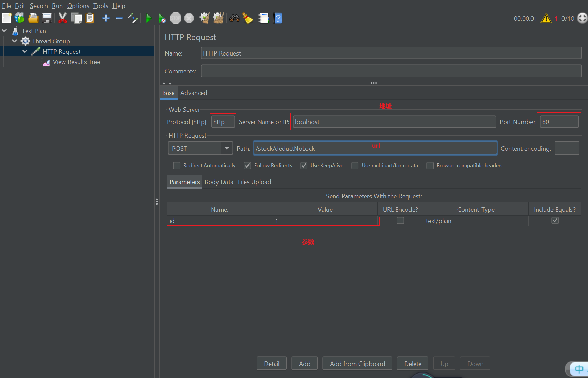Click the binoculars Search icon

point(234,18)
